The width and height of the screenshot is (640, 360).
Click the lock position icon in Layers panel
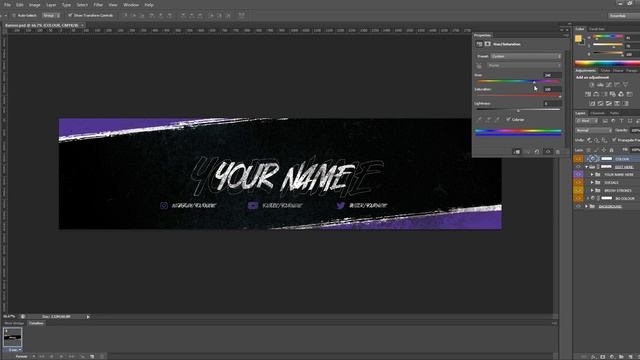pos(604,150)
